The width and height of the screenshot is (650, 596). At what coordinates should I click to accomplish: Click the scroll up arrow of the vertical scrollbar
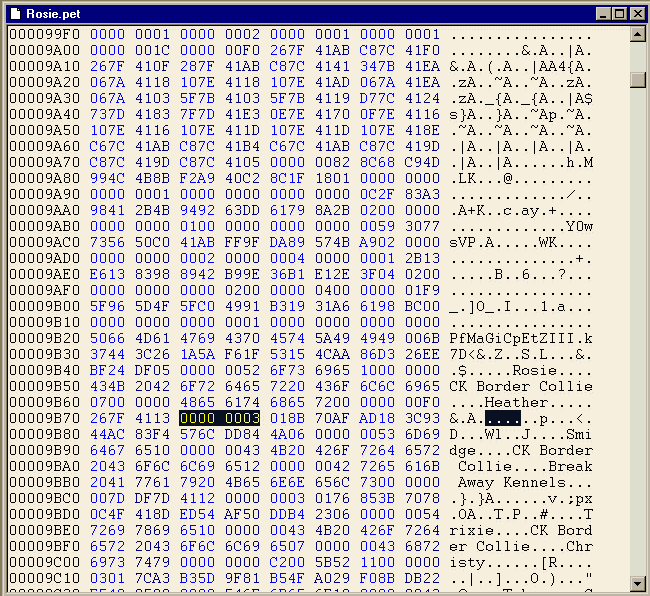(x=637, y=35)
